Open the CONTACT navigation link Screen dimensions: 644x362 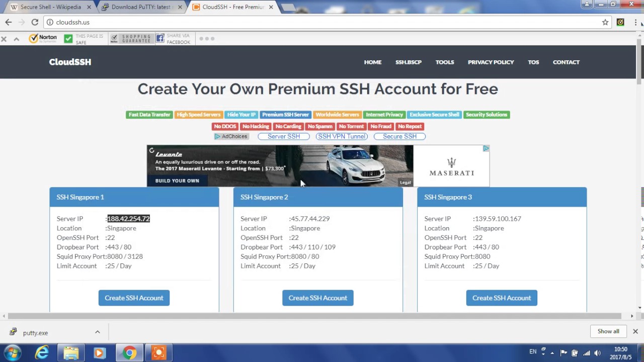point(566,62)
